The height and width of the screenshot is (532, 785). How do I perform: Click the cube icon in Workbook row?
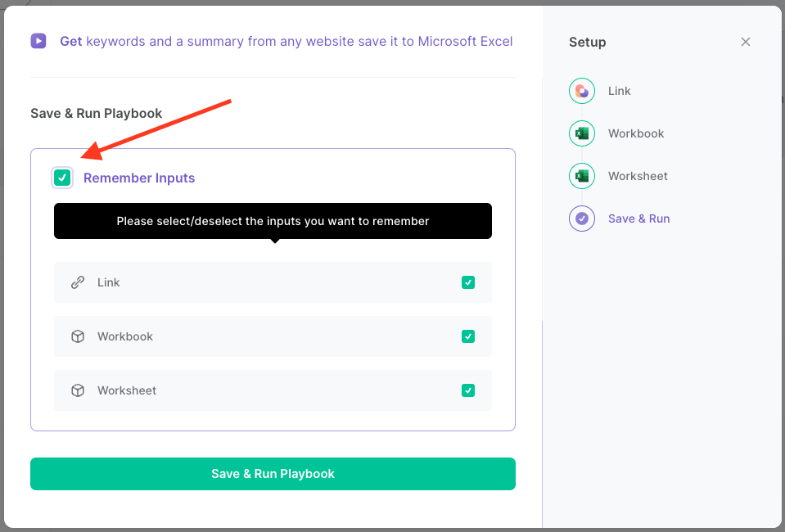tap(78, 336)
